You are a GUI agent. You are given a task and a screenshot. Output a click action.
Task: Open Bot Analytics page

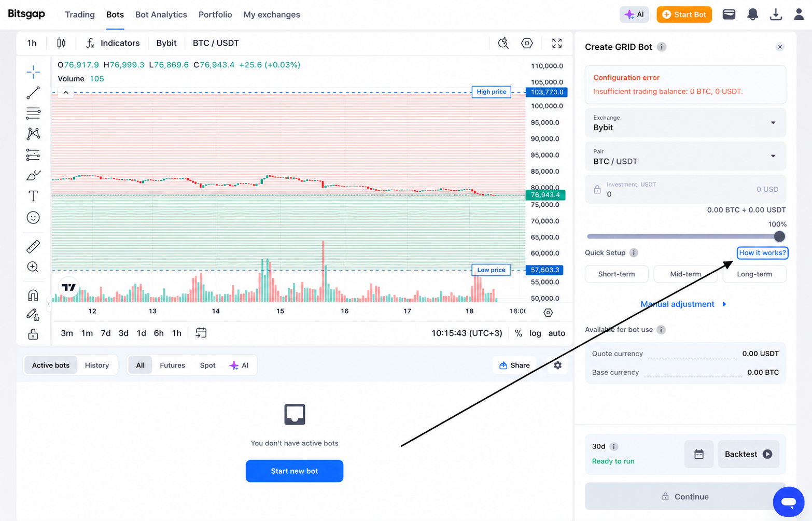click(x=161, y=15)
